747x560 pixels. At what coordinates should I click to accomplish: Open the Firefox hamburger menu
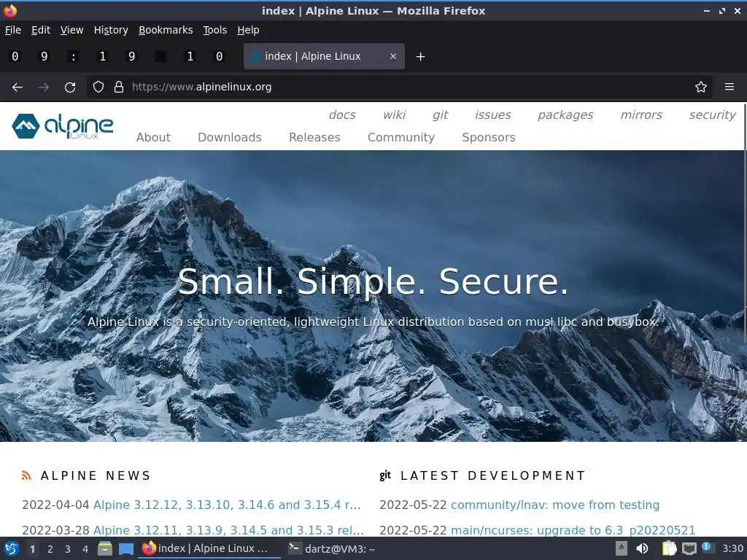pyautogui.click(x=729, y=87)
